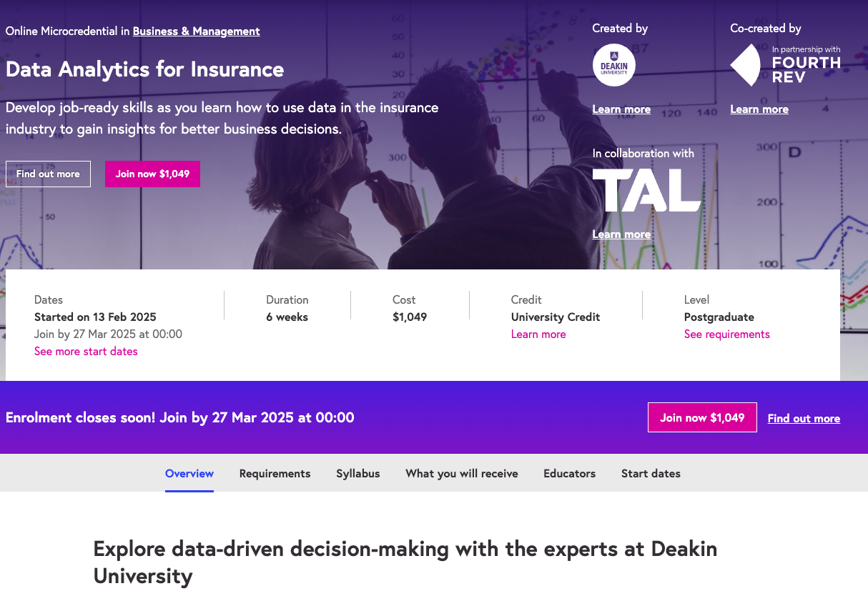
Task: Click Find out more button in hero
Action: coord(48,174)
